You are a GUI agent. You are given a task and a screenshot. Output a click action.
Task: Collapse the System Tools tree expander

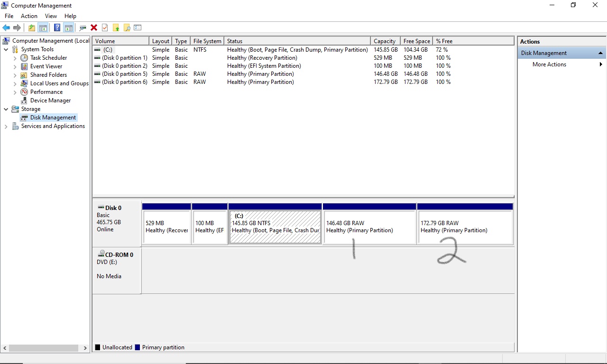[6, 49]
